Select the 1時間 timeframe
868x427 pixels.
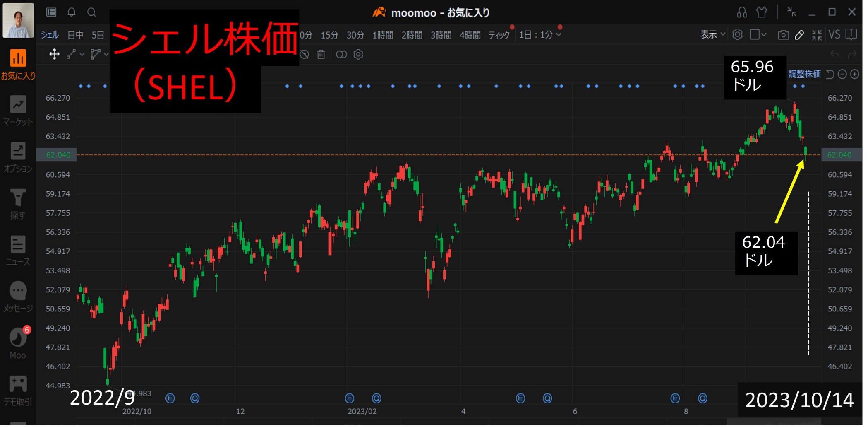pos(383,35)
